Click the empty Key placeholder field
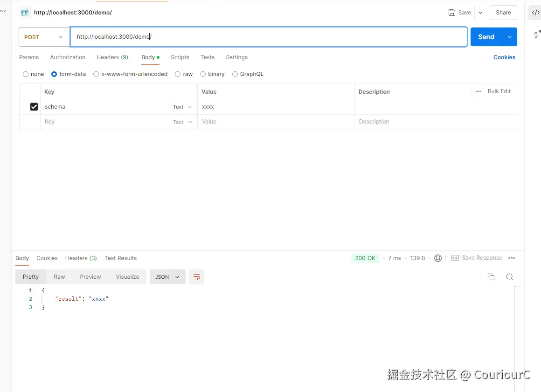 tap(104, 122)
